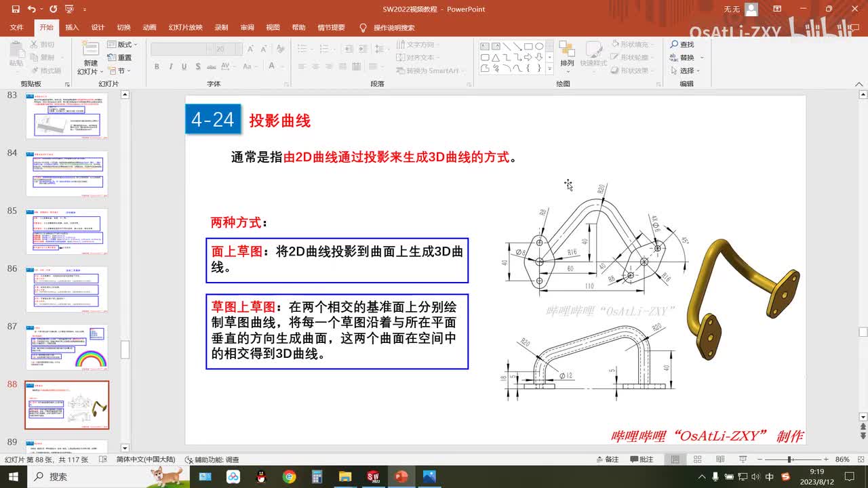
Task: Start the slideshow from the beginning via the quick access icon
Action: tap(69, 9)
